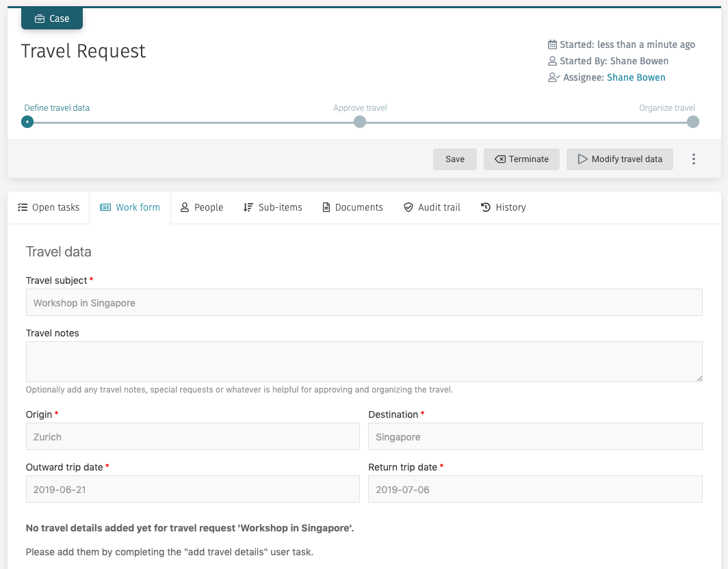
Task: Open the People tab
Action: pyautogui.click(x=202, y=207)
